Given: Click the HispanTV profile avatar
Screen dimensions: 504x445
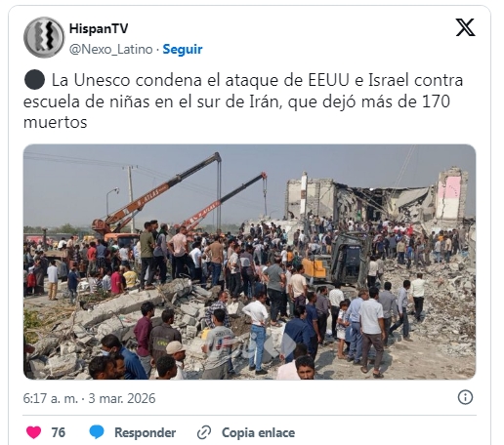Looking at the screenshot, I should click(44, 37).
